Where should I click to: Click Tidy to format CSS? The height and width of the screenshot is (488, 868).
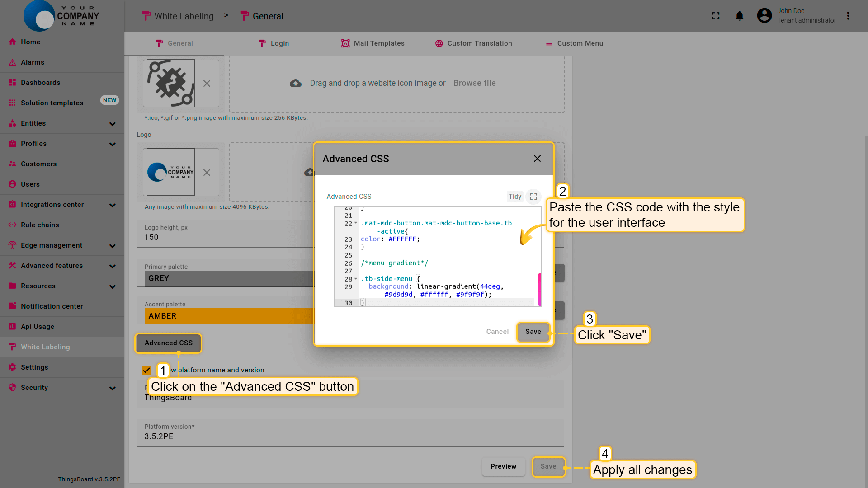[x=514, y=197]
